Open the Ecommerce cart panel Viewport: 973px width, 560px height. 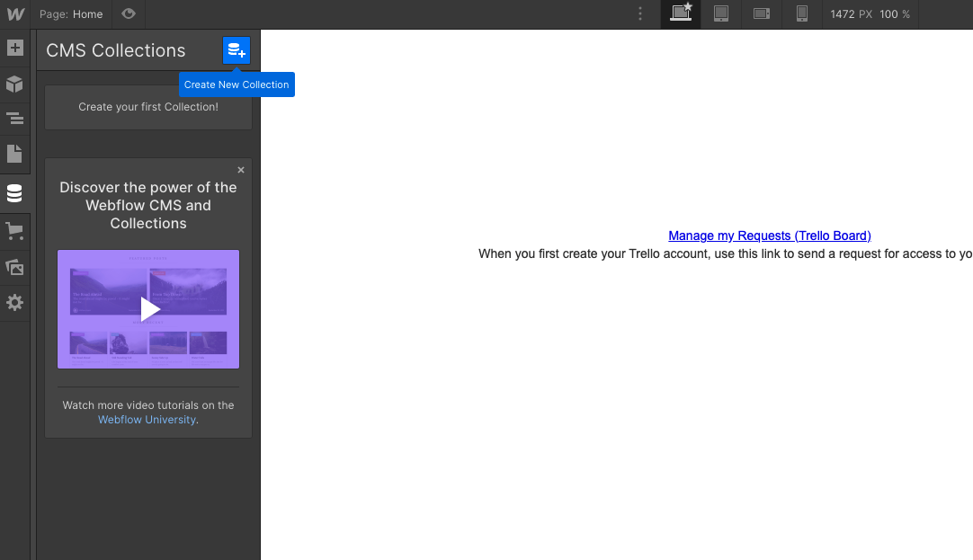pyautogui.click(x=15, y=231)
